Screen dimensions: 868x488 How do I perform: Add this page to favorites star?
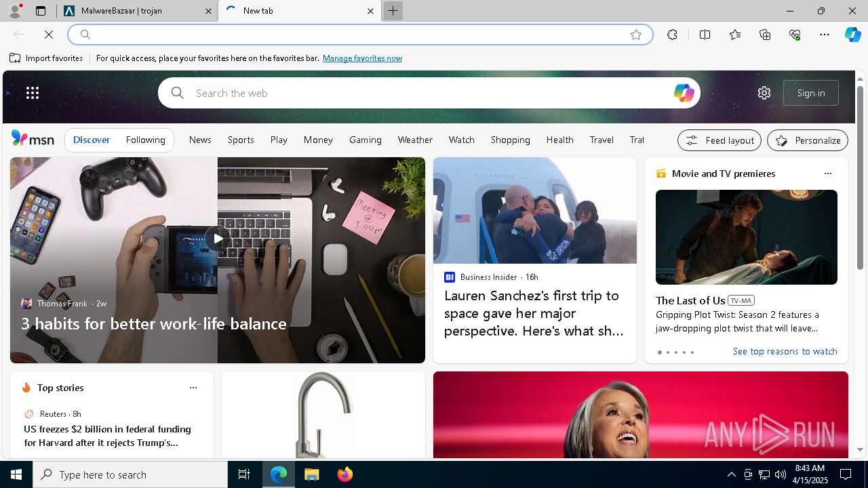point(636,35)
